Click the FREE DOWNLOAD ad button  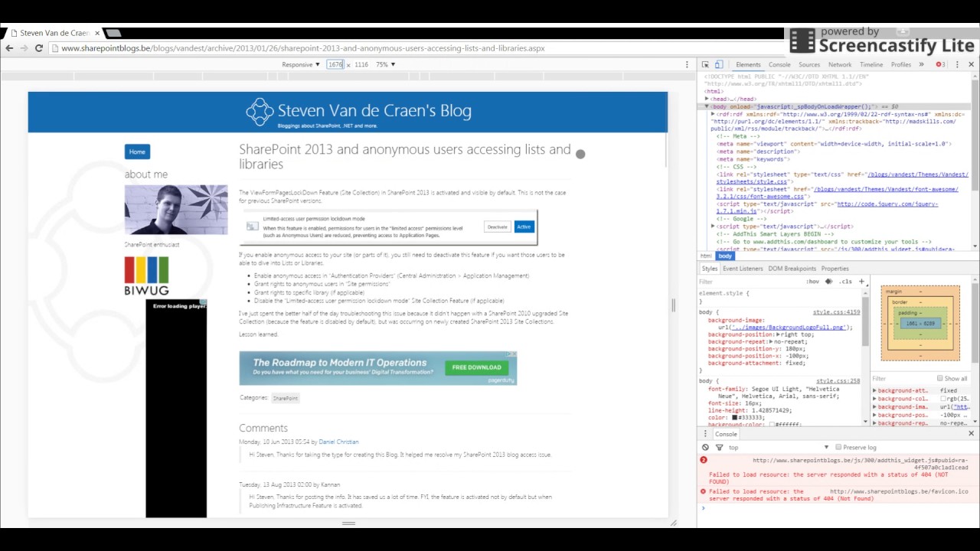pos(476,367)
